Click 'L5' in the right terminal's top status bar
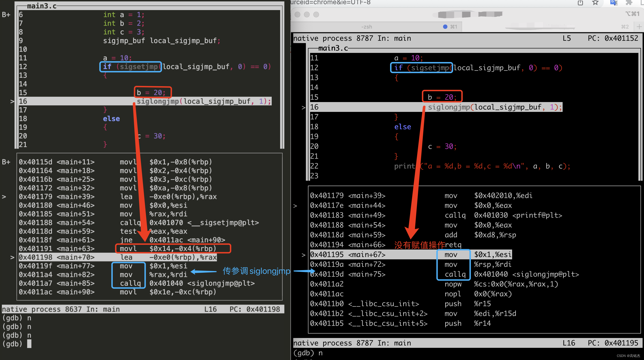 click(x=567, y=38)
